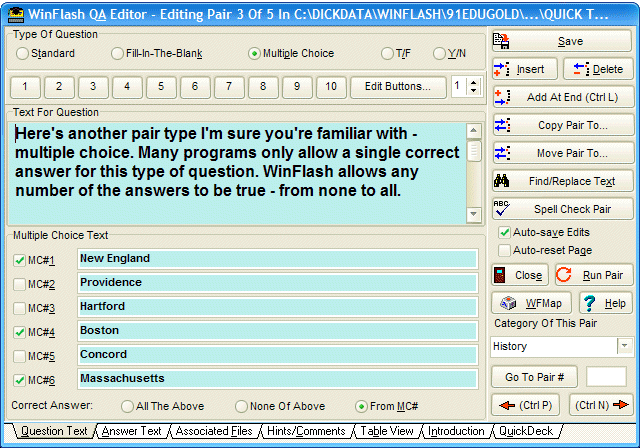Open the Introduction tab

456,431
